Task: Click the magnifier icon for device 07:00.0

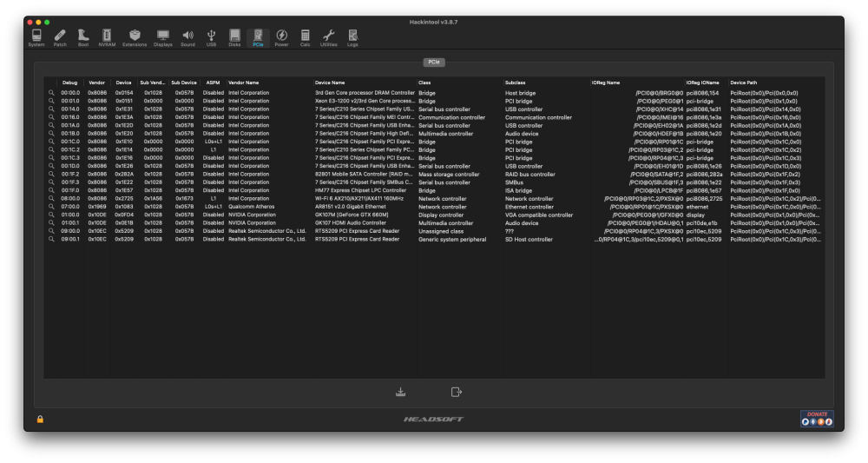Action: [51, 207]
